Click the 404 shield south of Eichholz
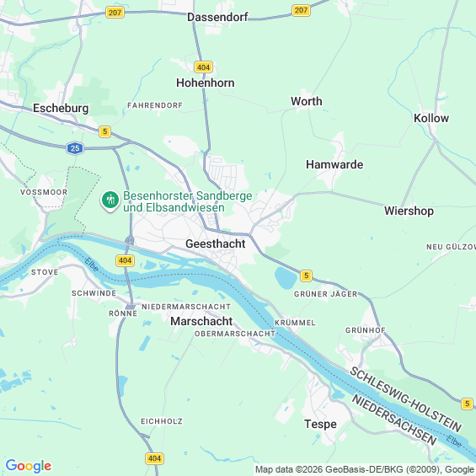The height and width of the screenshot is (476, 476). click(x=154, y=458)
